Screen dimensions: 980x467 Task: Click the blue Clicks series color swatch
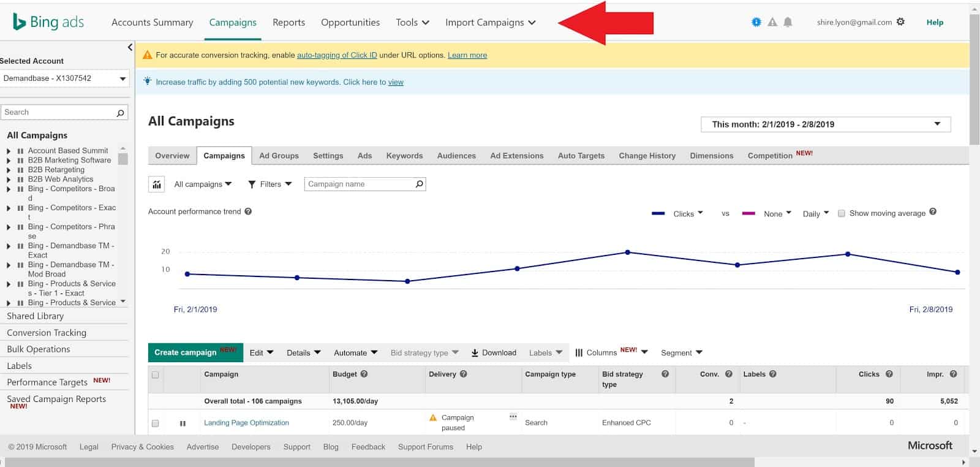[658, 213]
